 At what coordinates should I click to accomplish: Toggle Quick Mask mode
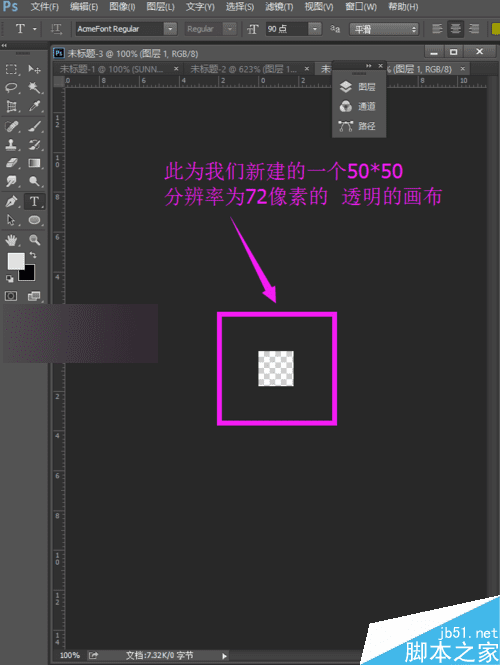(x=11, y=296)
